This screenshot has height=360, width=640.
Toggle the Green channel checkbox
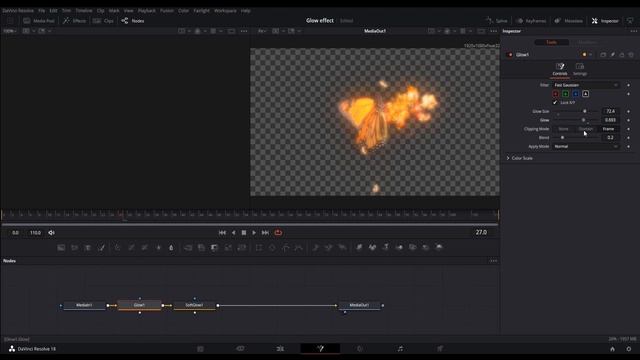tap(566, 94)
